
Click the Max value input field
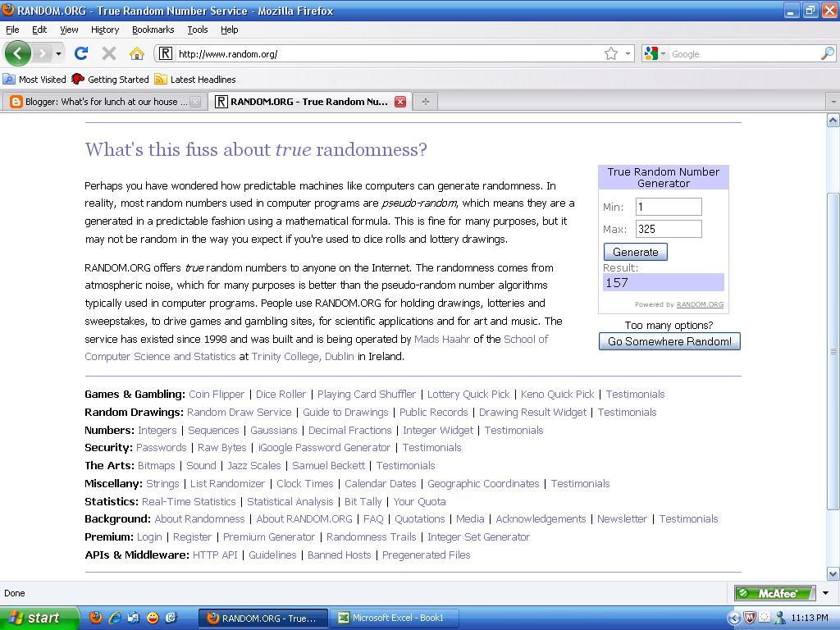[x=669, y=229]
